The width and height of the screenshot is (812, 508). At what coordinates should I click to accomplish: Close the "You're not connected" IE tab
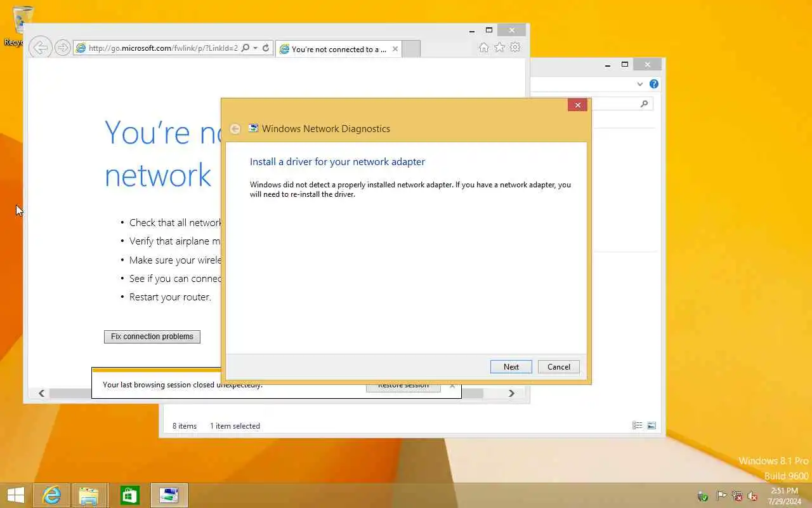point(395,49)
